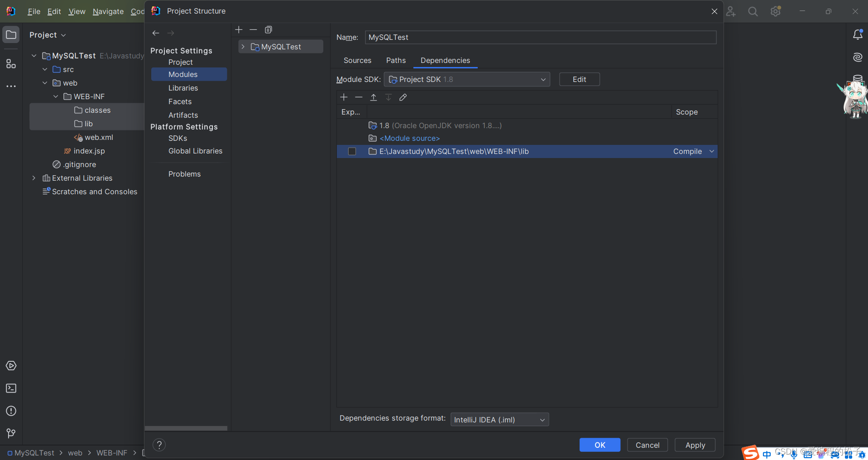Open the help question mark button
Screen dimensions: 868x460
pos(159,445)
